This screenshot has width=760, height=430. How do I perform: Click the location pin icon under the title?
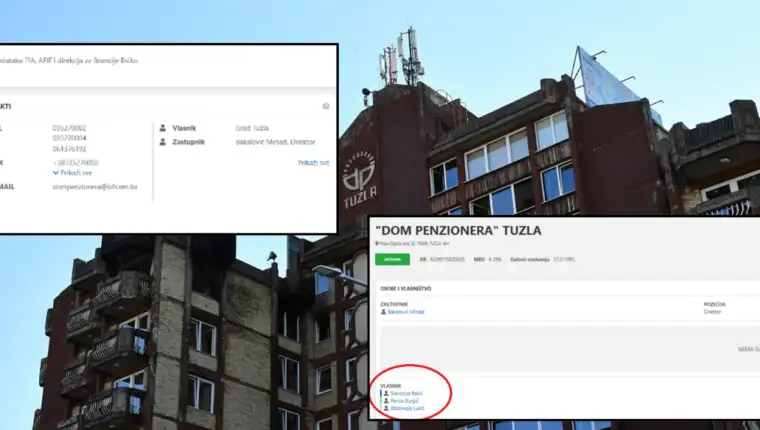pos(377,244)
